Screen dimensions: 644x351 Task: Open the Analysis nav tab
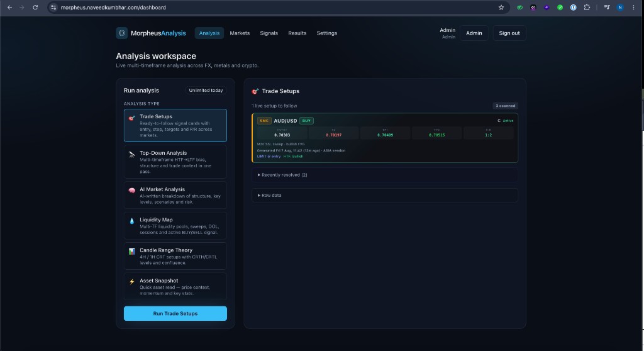(209, 33)
